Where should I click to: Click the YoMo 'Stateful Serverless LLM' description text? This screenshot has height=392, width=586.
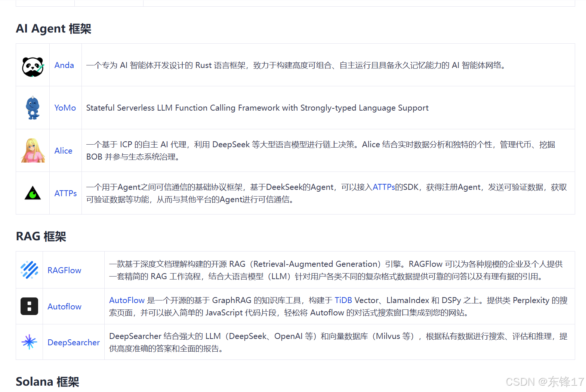tap(257, 108)
